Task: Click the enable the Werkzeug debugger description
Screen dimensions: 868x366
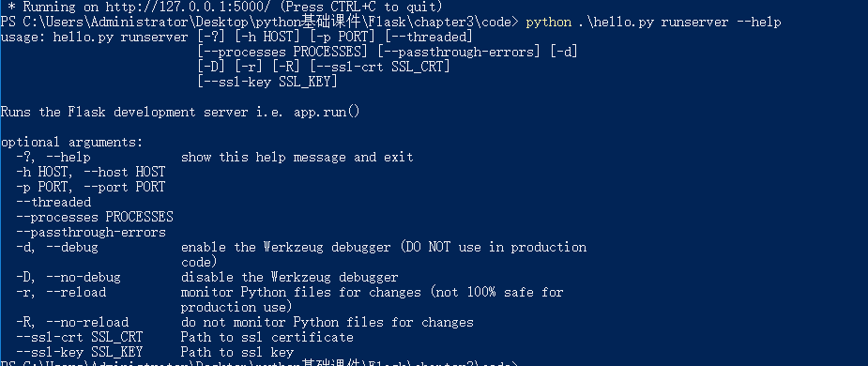Action: coord(285,247)
